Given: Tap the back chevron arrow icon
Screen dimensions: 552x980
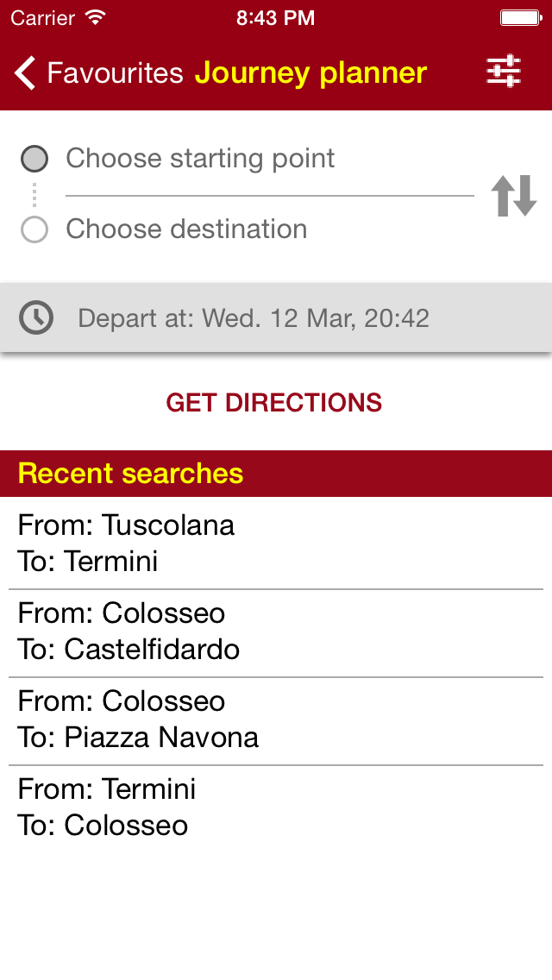Looking at the screenshot, I should pyautogui.click(x=26, y=73).
